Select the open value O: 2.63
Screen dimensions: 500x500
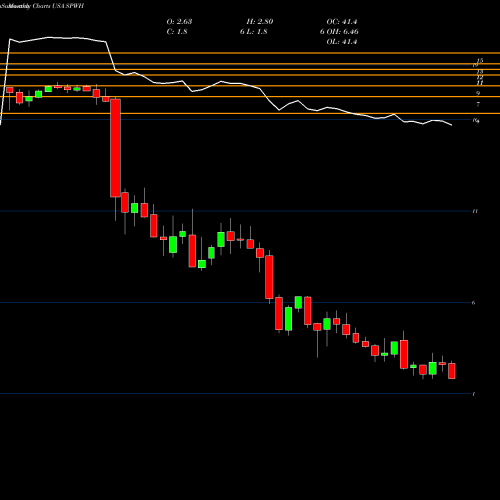coord(179,22)
